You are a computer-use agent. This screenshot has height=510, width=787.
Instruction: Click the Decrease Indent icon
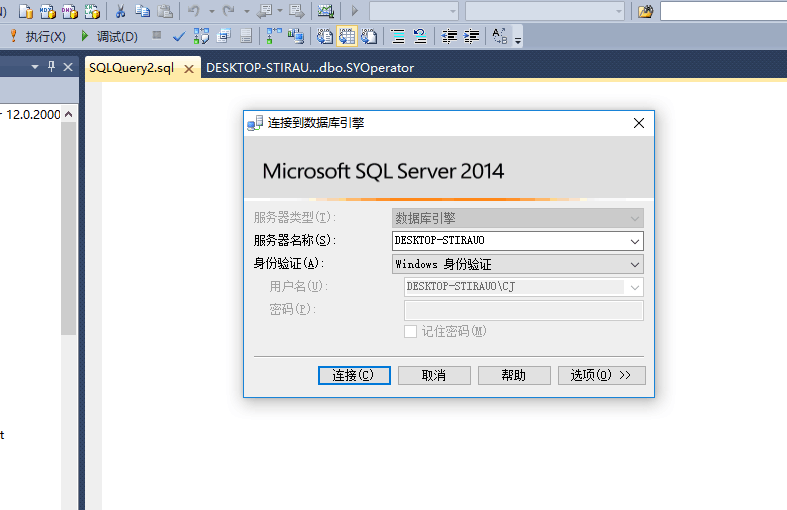449,36
